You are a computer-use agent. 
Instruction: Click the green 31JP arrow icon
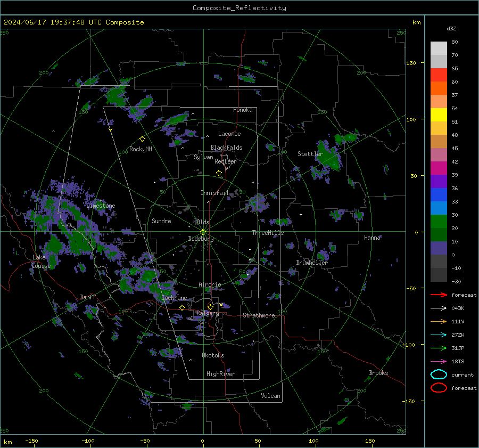pos(439,348)
